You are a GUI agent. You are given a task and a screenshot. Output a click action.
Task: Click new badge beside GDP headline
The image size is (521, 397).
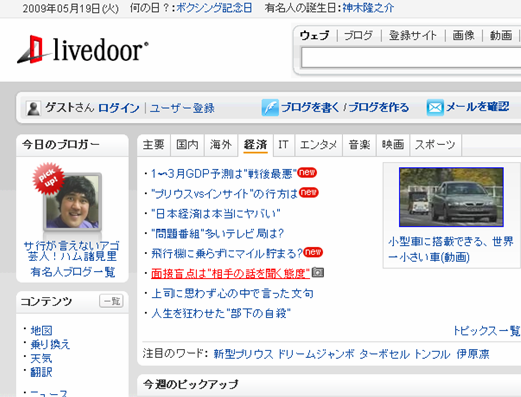click(307, 172)
